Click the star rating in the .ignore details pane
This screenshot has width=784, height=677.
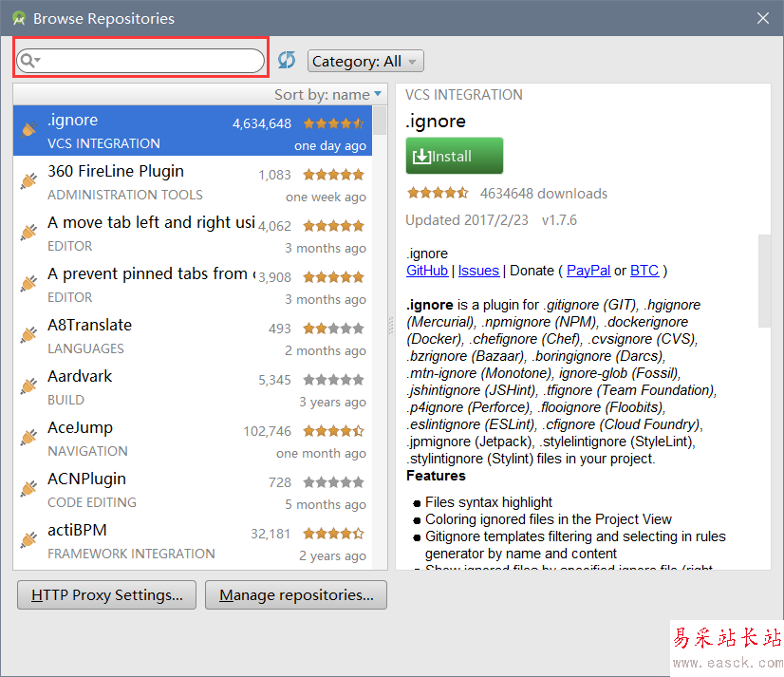click(x=438, y=193)
